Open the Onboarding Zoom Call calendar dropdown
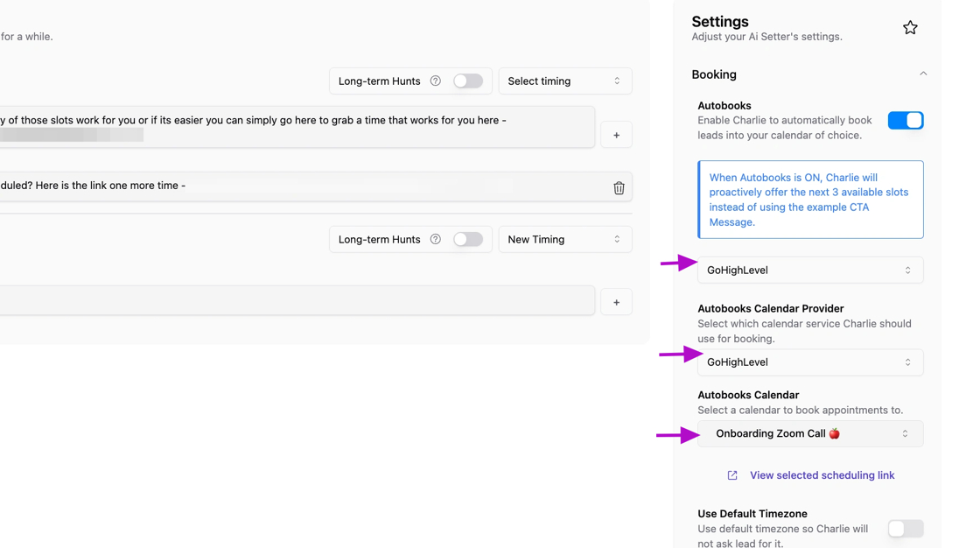 [x=810, y=433]
